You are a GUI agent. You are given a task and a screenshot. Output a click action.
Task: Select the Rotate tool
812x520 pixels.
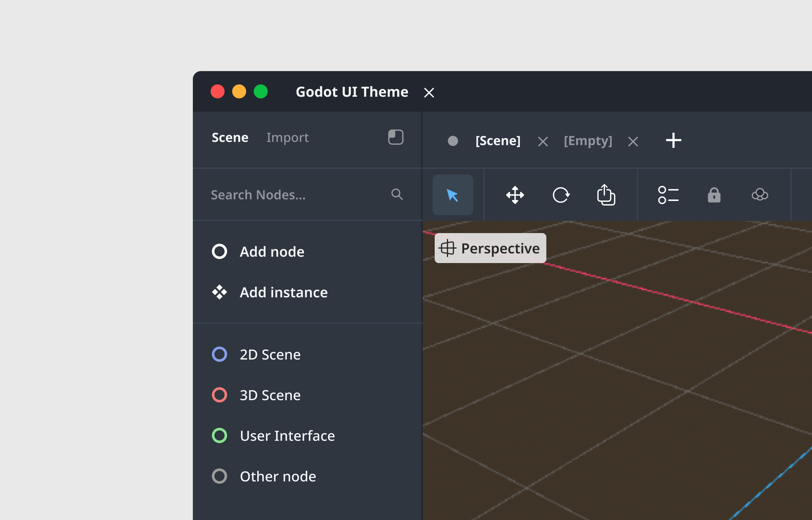(x=561, y=195)
